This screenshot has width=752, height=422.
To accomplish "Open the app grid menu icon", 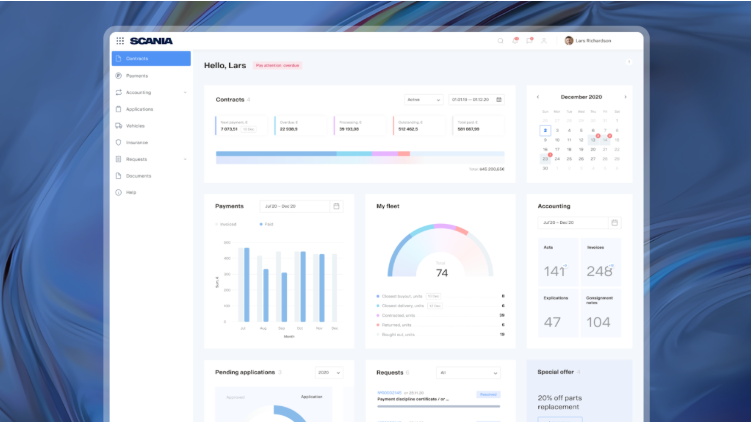I will pyautogui.click(x=120, y=41).
